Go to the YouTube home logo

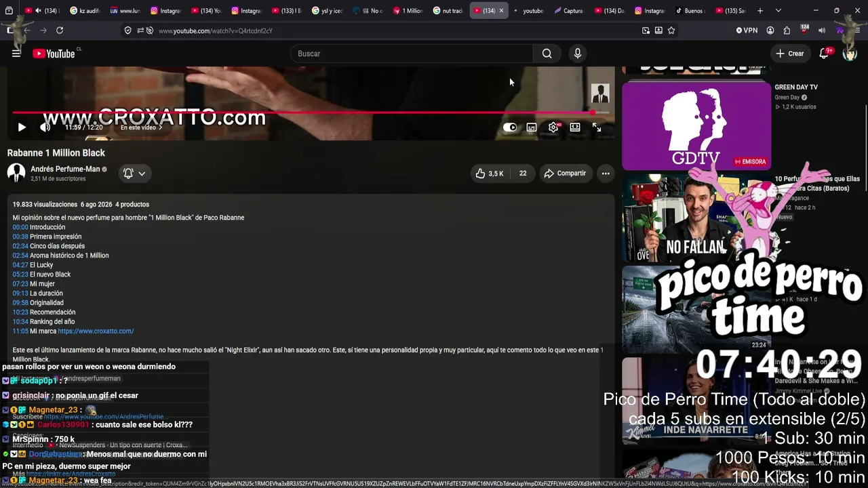pos(54,54)
